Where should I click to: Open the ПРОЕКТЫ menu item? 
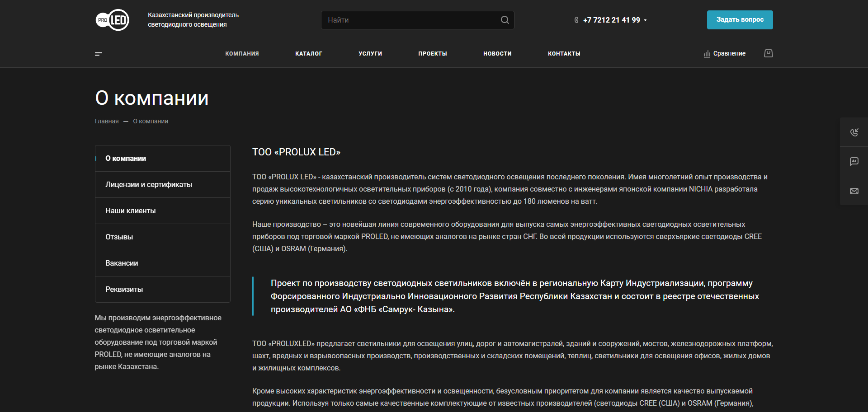pos(433,54)
